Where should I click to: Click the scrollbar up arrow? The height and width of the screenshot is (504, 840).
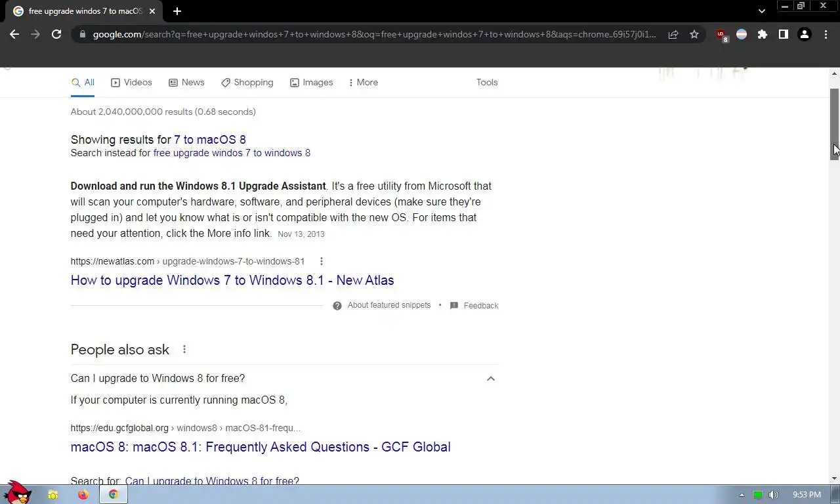[x=835, y=73]
